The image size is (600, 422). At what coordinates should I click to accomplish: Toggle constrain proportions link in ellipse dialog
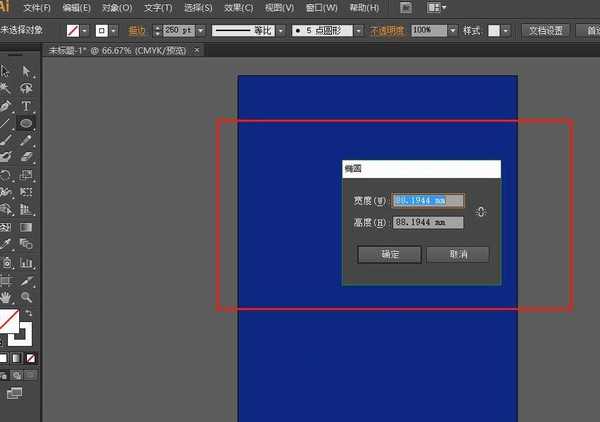click(x=481, y=212)
